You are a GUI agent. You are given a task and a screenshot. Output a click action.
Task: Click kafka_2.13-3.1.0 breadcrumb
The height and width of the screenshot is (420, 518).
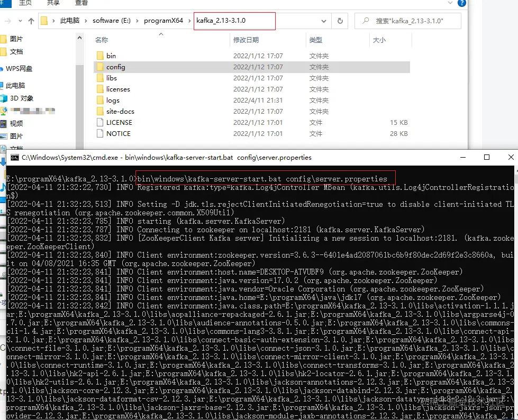point(221,21)
